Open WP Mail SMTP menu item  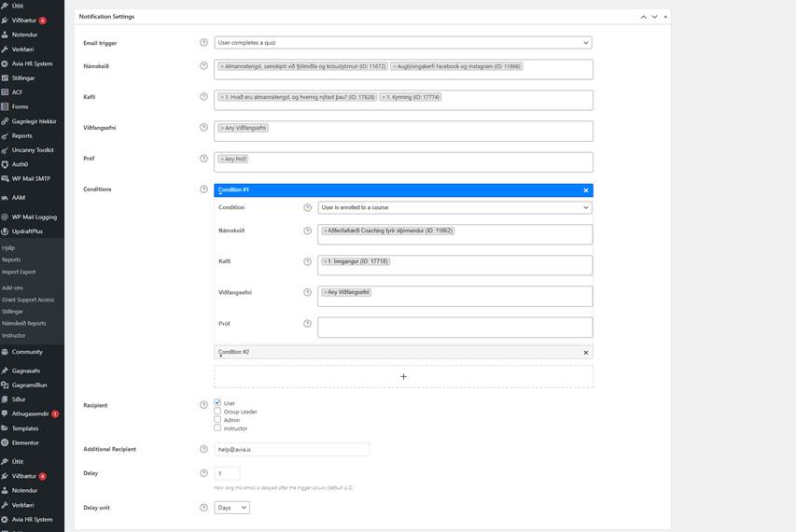click(x=31, y=178)
